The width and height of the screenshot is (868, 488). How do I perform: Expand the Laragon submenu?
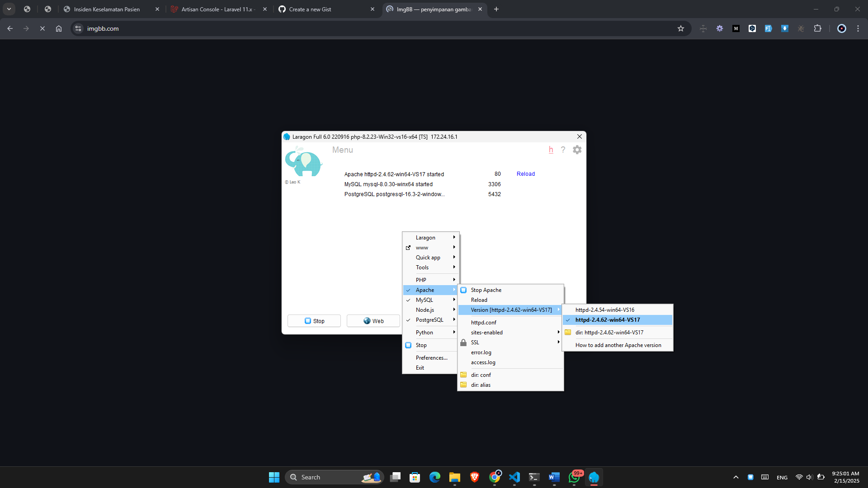click(x=430, y=238)
